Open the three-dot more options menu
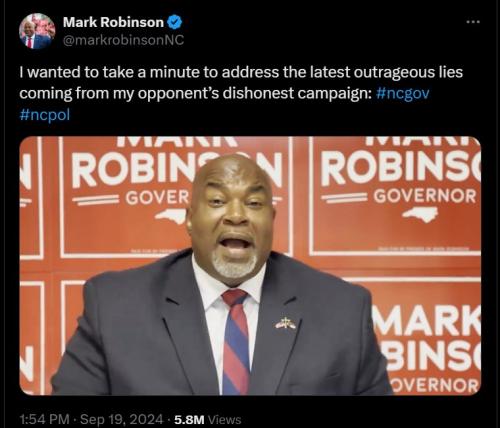500x428 pixels. coord(473,22)
